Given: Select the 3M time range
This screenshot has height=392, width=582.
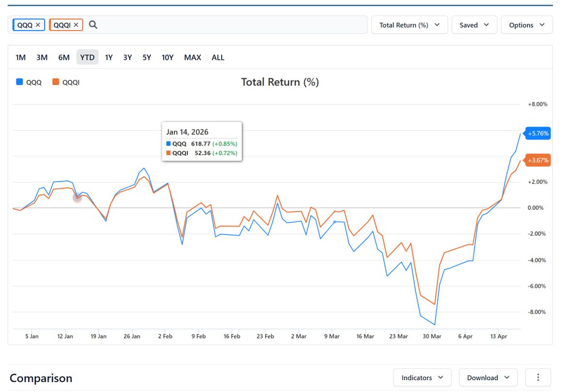Looking at the screenshot, I should click(42, 57).
